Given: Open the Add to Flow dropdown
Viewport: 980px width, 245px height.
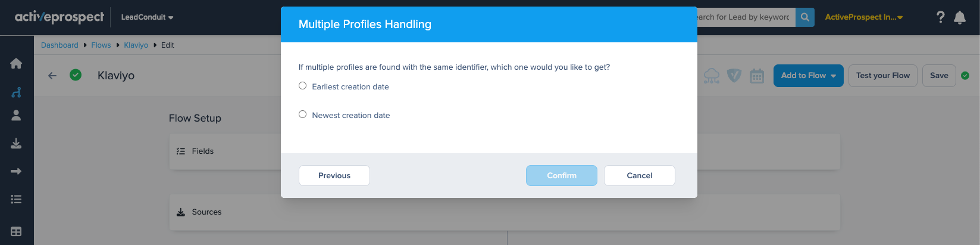Looking at the screenshot, I should point(808,76).
